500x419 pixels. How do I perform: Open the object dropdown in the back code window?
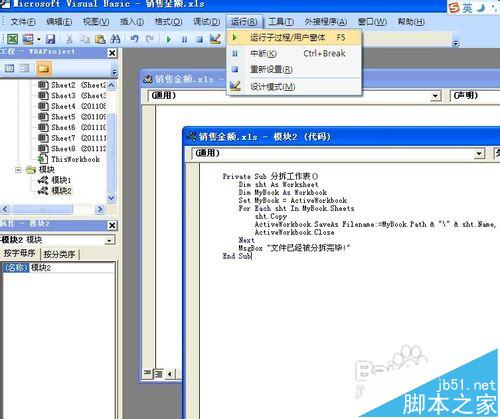435,96
